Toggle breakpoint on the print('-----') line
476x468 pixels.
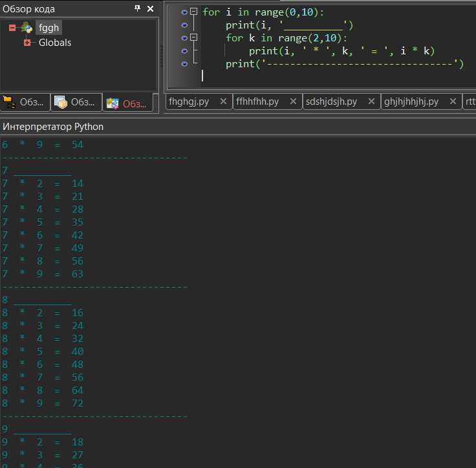pyautogui.click(x=184, y=64)
